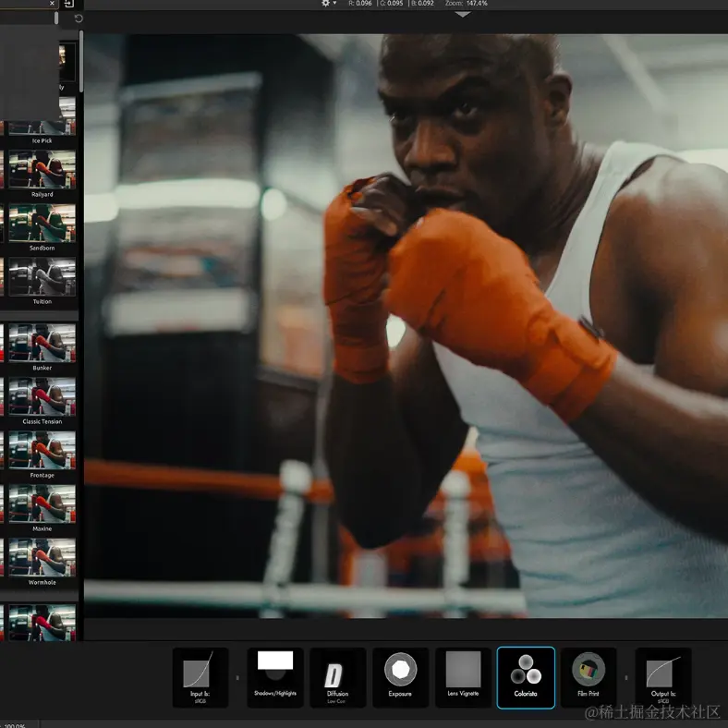Apply the Tuition look
The width and height of the screenshot is (728, 728).
(42, 282)
